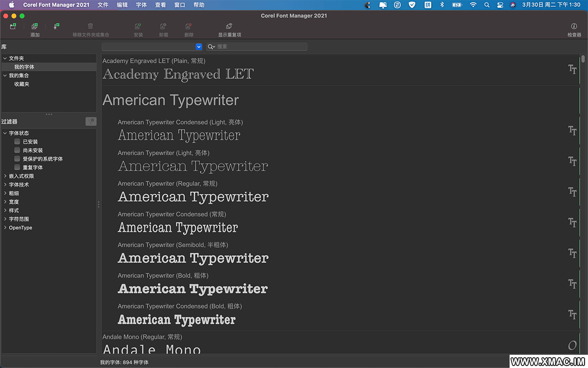Viewport: 588px width, 368px height.
Task: Click status text 我的字体: 894 种字体
Action: [x=124, y=362]
